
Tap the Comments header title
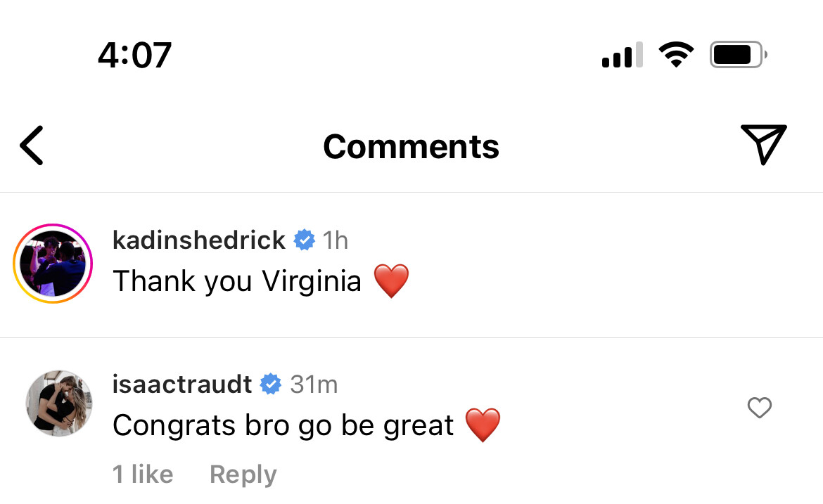pyautogui.click(x=411, y=146)
